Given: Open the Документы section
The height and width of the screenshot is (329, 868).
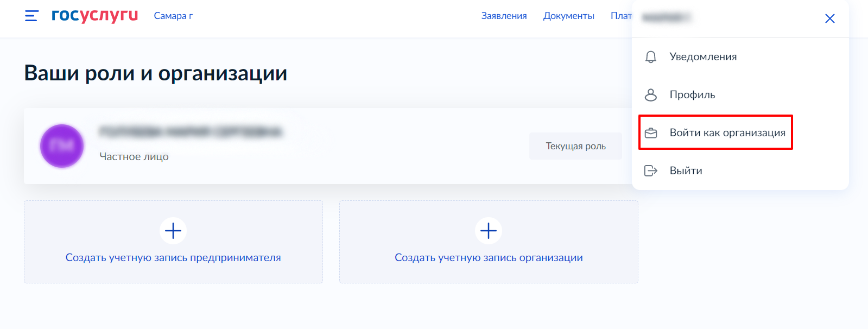Looking at the screenshot, I should (568, 16).
